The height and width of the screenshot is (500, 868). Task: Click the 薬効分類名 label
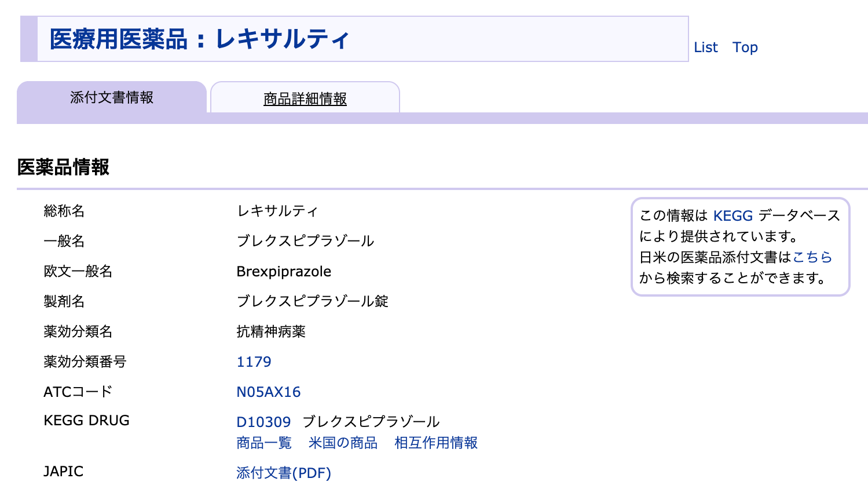click(x=78, y=332)
